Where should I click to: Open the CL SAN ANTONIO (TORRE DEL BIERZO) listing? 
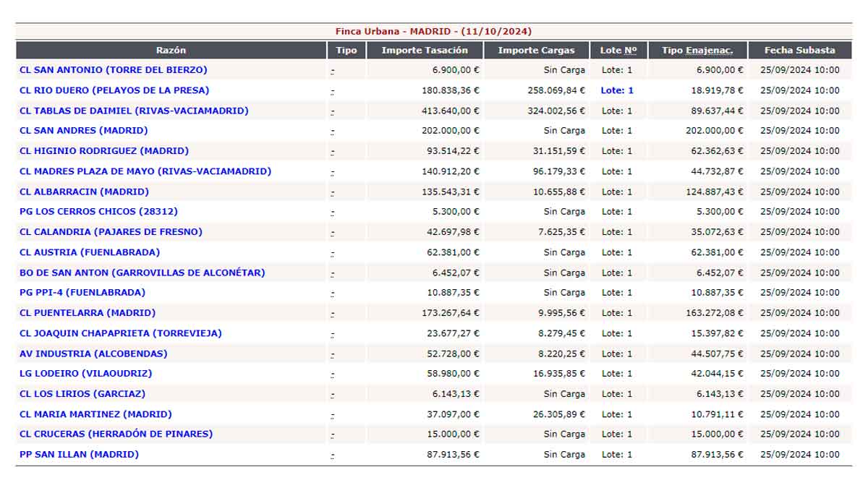click(113, 70)
